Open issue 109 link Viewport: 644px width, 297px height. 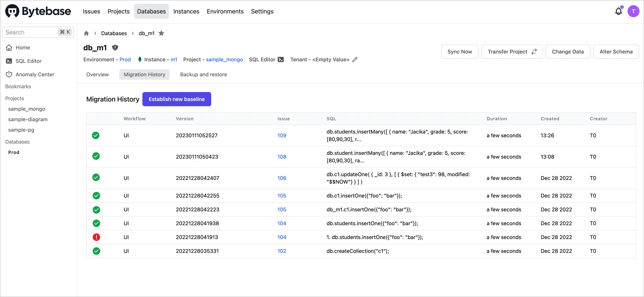281,135
